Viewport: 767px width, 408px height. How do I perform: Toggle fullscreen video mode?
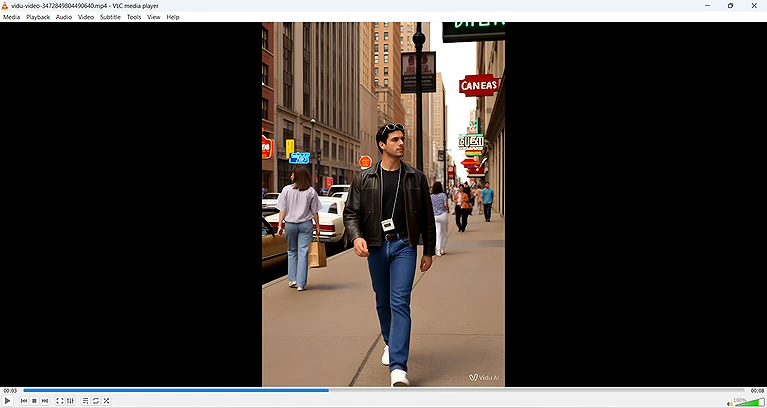pos(60,401)
